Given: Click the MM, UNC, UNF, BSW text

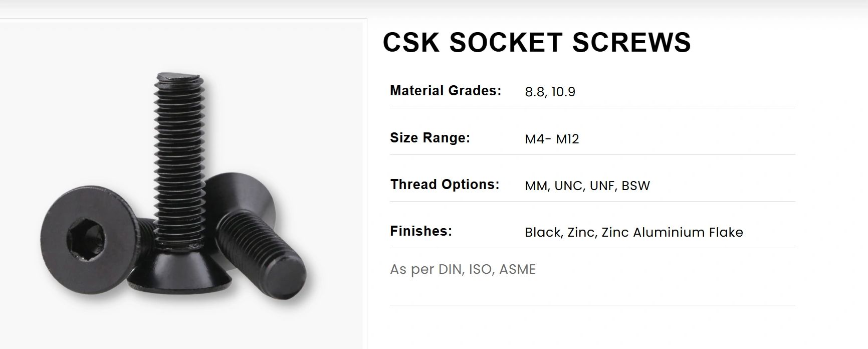Looking at the screenshot, I should pos(587,186).
